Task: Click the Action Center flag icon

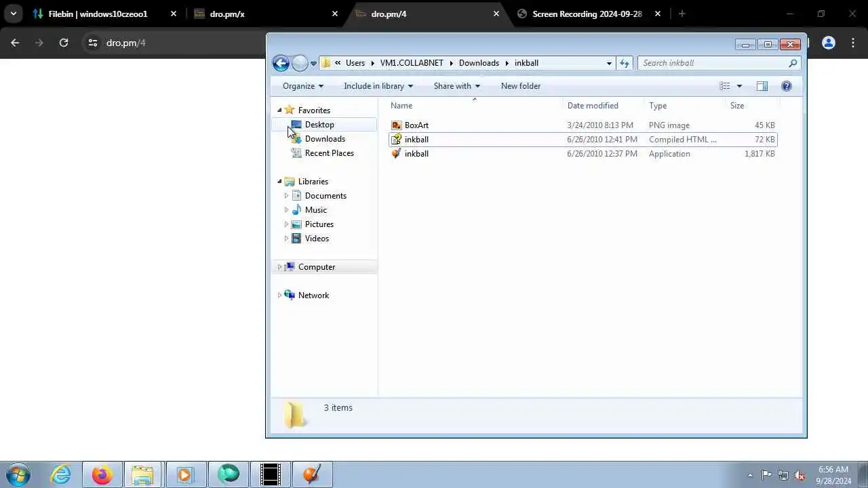Action: (x=766, y=475)
